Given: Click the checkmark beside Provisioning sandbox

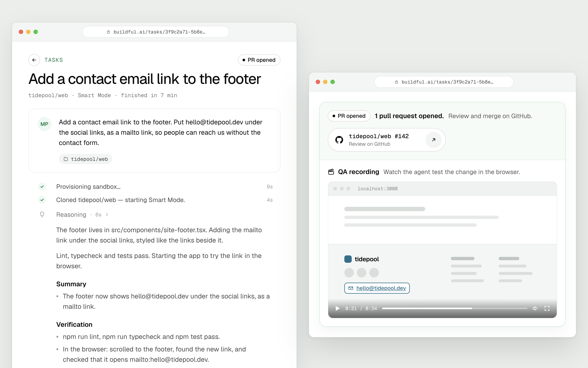Looking at the screenshot, I should point(42,187).
